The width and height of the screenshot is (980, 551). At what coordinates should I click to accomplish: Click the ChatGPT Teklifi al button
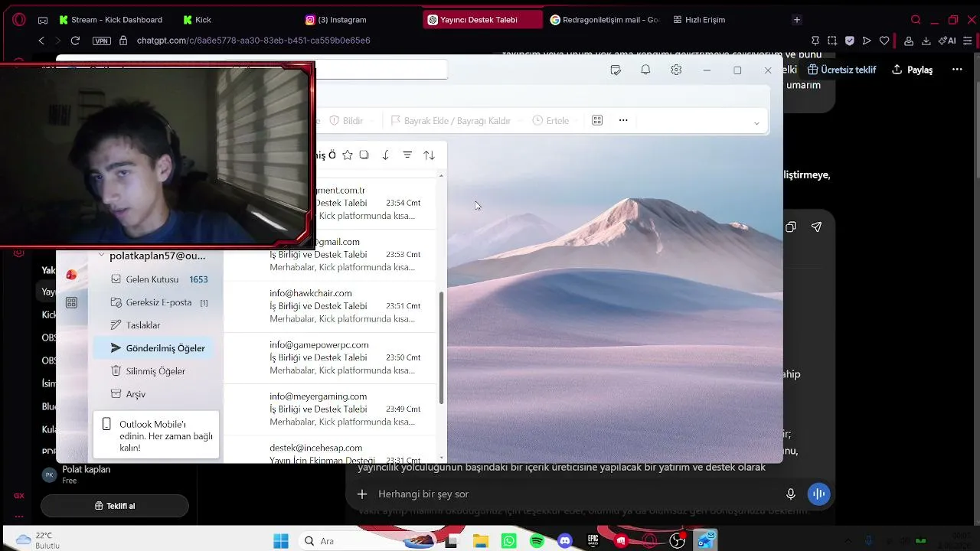115,506
